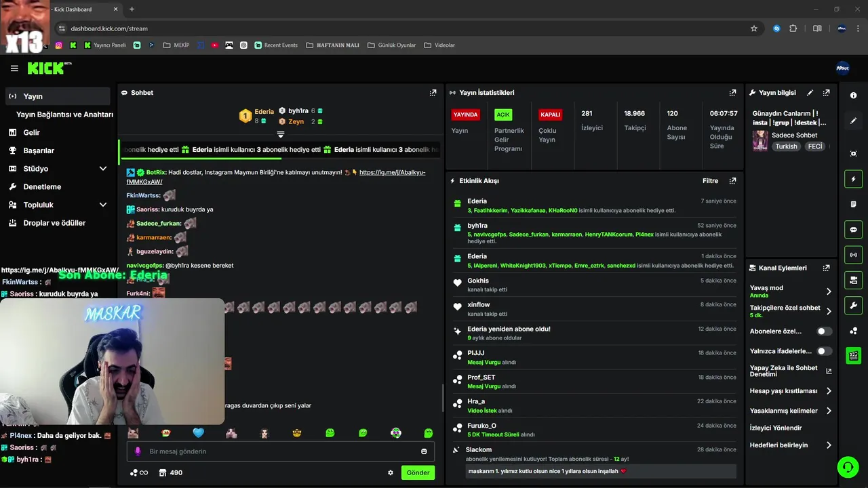
Task: Pop out the Yayın İstatistikleri panel
Action: pos(732,93)
